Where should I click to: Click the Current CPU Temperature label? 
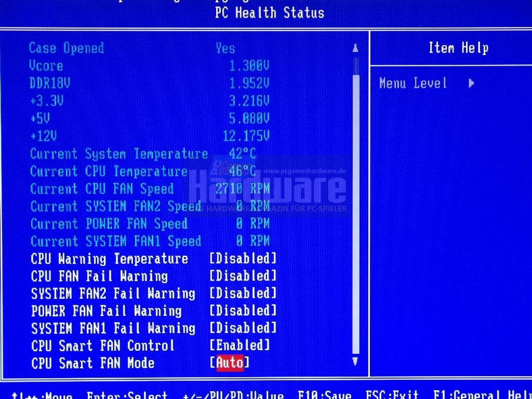109,172
